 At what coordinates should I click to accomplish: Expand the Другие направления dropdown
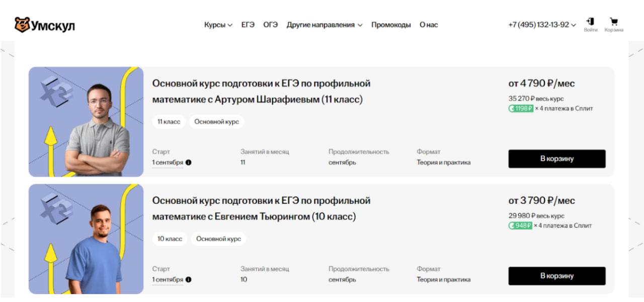point(324,25)
